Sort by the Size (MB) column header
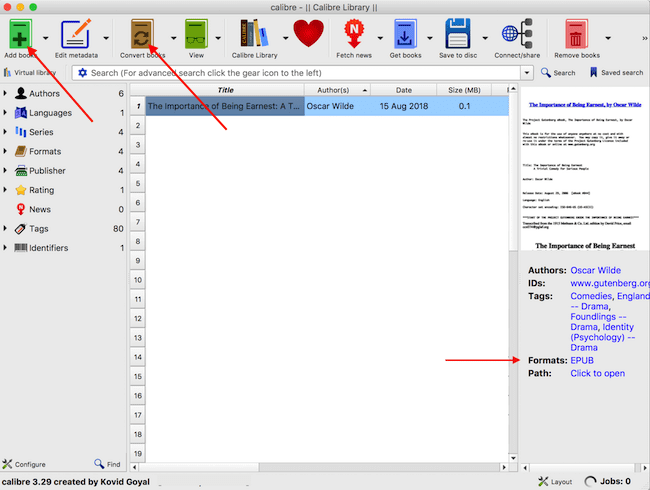This screenshot has height=490, width=650. click(464, 90)
